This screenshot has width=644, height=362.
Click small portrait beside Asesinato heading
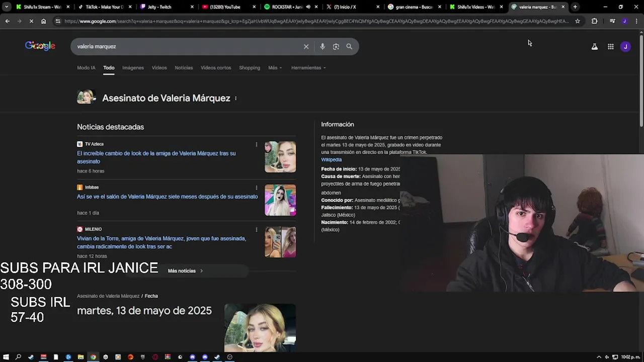87,97
